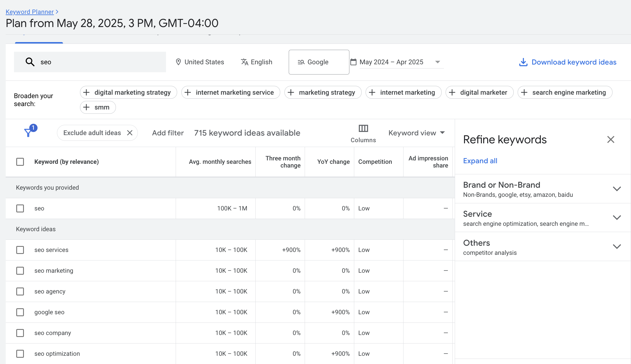Tick the seo company checkbox

(20, 333)
